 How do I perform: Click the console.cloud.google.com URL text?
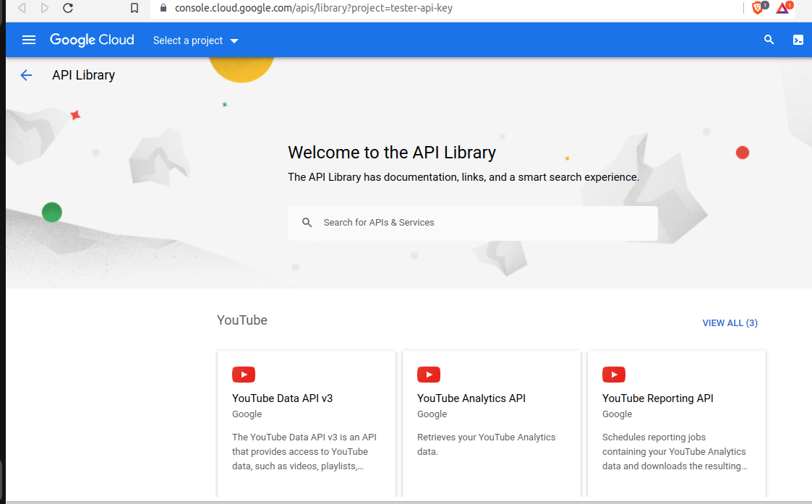(314, 8)
